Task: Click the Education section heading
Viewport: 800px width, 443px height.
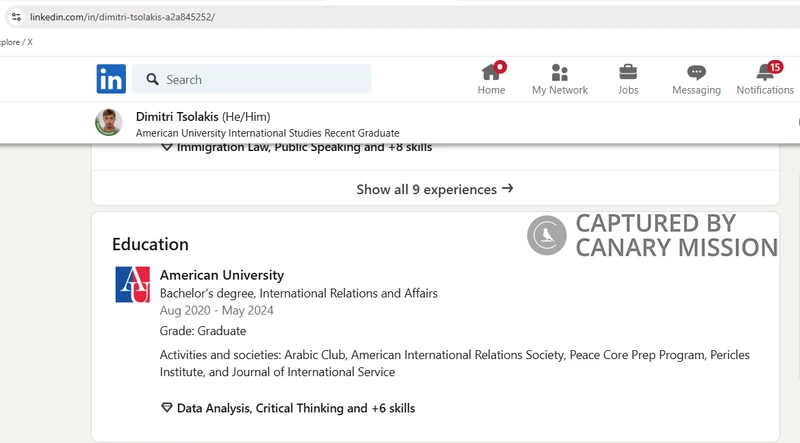Action: click(151, 244)
